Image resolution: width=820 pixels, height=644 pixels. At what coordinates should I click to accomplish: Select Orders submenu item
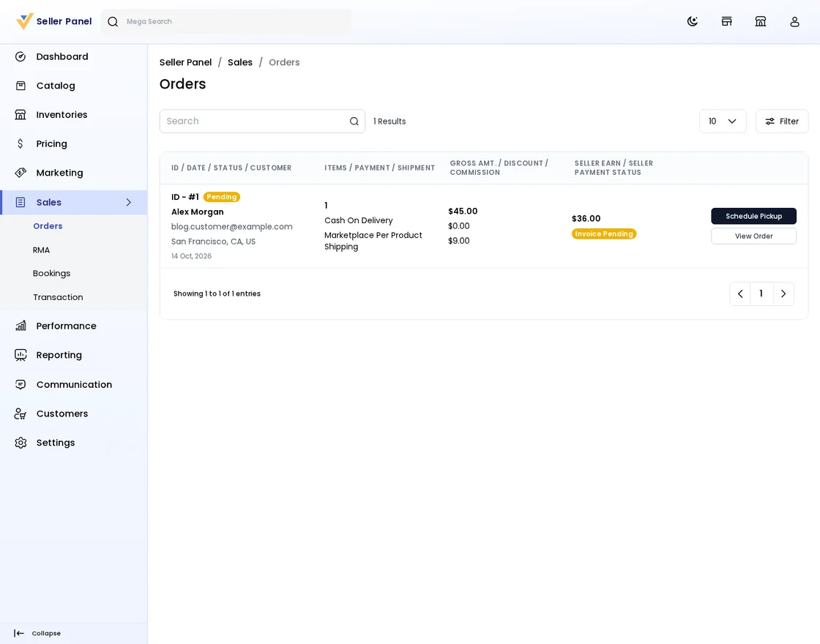pos(48,226)
